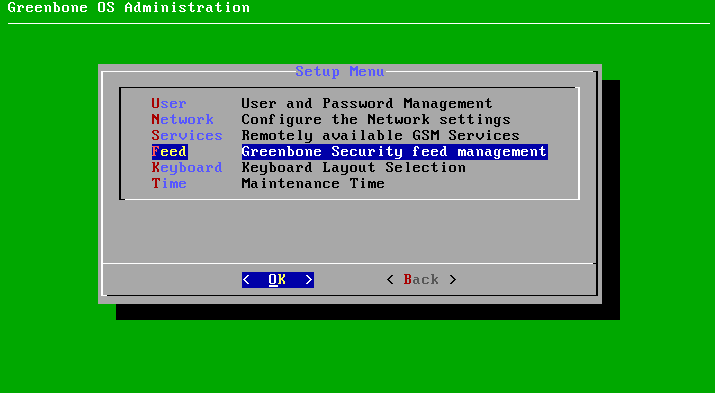
Task: Select the highlighted Feed entry
Action: pyautogui.click(x=169, y=151)
